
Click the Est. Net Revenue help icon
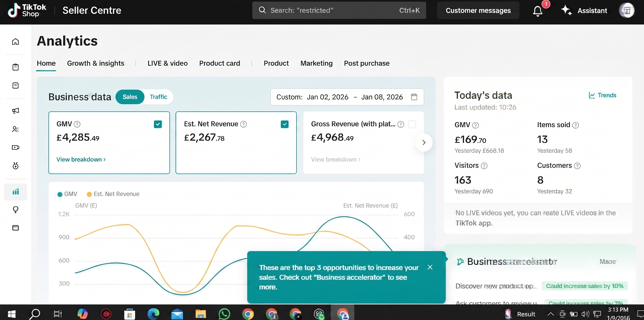[x=244, y=124]
